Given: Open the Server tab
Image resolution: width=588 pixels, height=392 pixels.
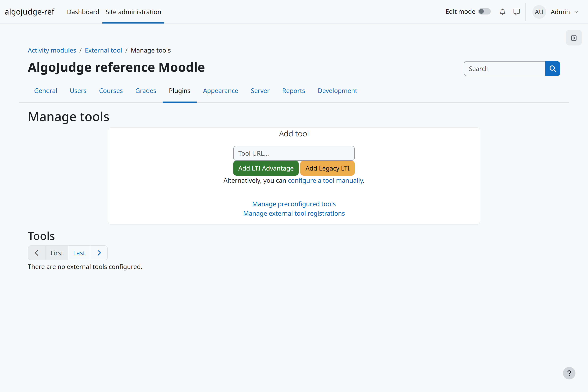Looking at the screenshot, I should coord(260,91).
